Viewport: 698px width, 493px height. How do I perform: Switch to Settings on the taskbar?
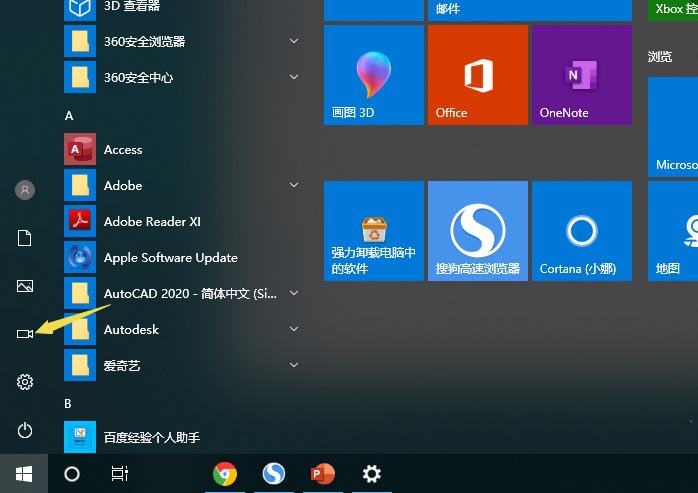point(372,473)
